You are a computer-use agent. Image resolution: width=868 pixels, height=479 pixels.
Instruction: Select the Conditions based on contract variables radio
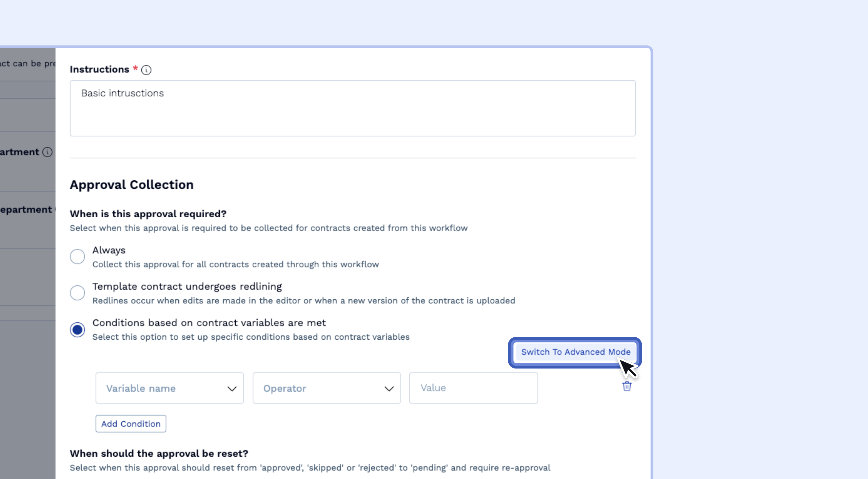[x=77, y=330]
